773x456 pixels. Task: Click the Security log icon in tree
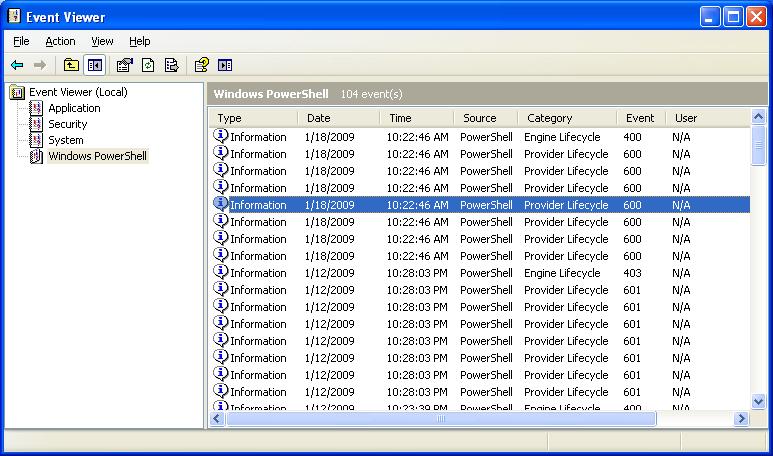[x=36, y=124]
